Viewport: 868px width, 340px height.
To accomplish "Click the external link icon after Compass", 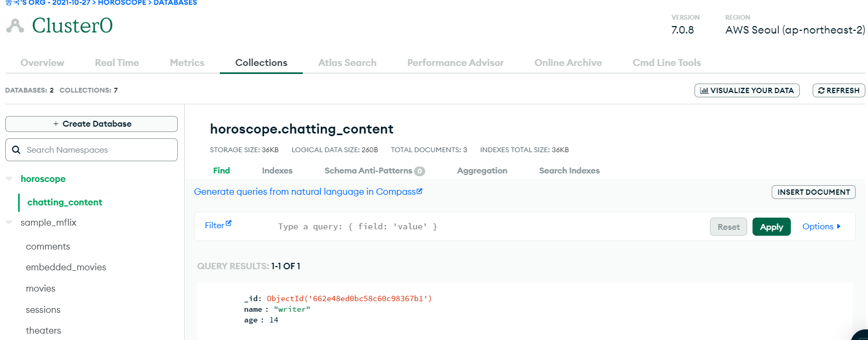I will tap(419, 191).
